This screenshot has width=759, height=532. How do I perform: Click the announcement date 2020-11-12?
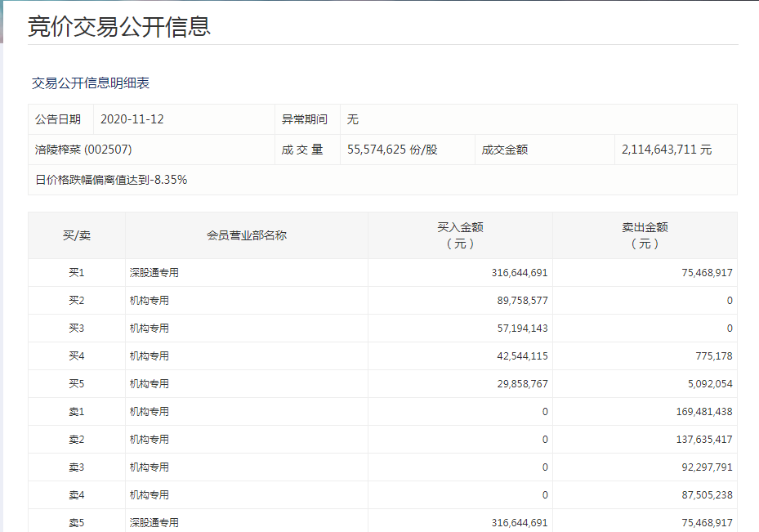click(132, 119)
